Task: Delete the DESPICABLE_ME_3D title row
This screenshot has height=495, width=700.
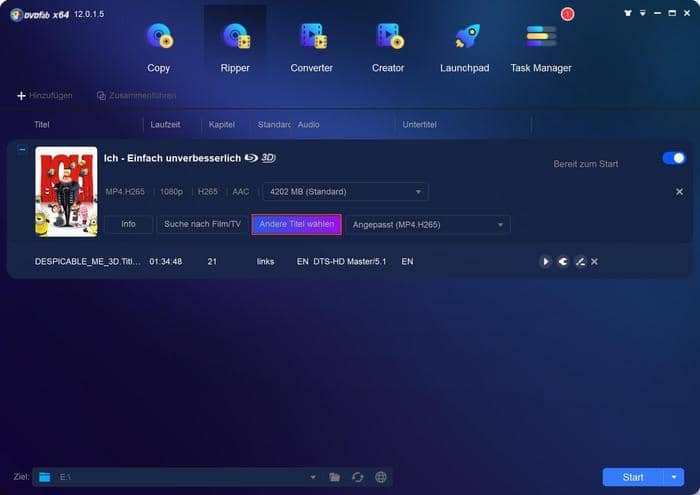Action: point(594,262)
